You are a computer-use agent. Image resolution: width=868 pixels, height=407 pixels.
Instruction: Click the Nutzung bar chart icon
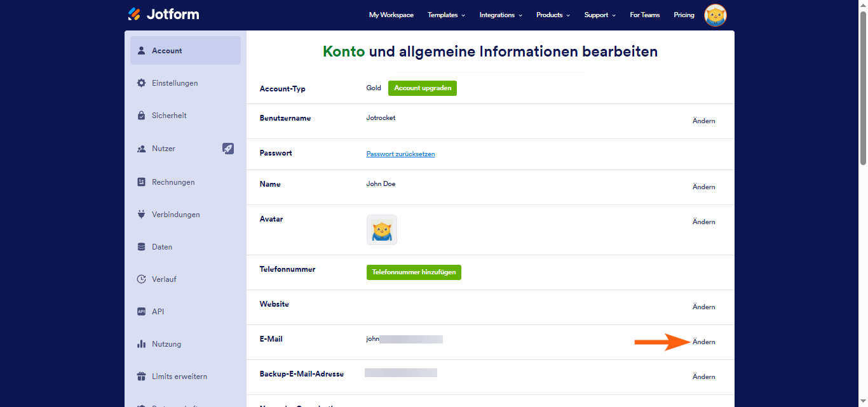click(141, 344)
